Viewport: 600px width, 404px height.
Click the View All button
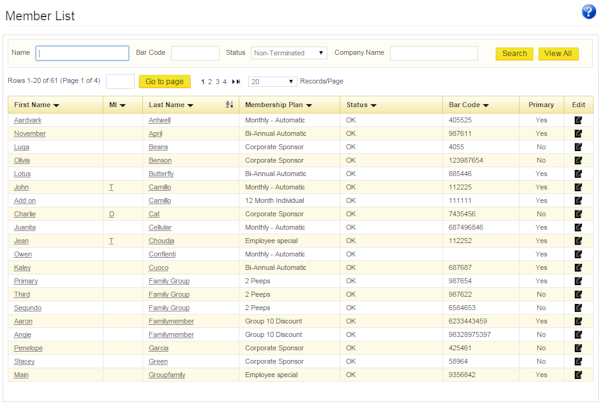coord(558,54)
